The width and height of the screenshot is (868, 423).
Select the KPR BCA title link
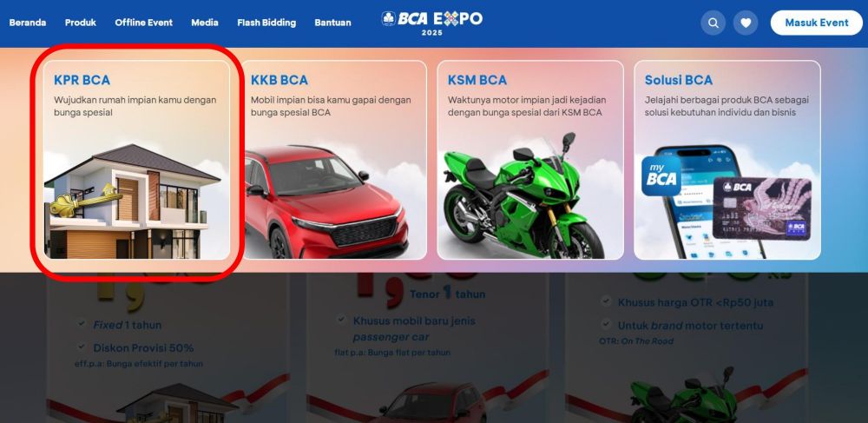click(x=82, y=80)
